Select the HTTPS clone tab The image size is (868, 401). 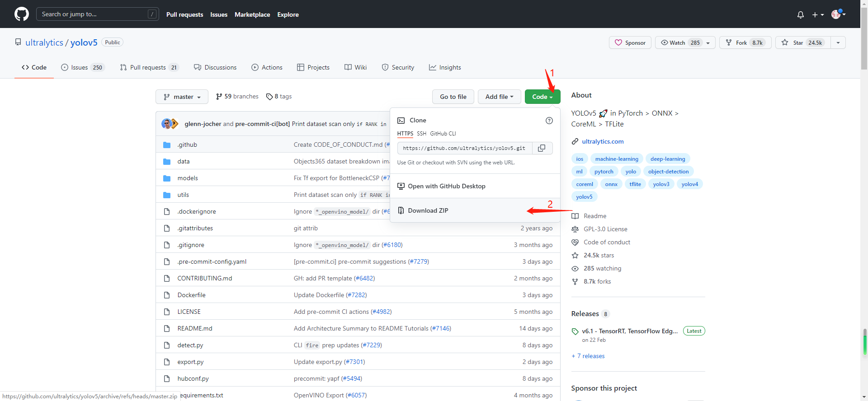coord(405,134)
